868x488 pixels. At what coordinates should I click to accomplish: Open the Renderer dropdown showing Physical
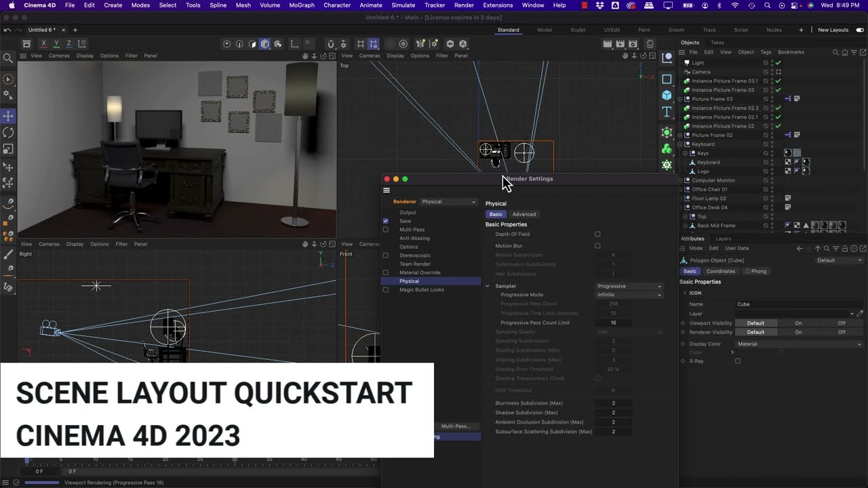448,202
